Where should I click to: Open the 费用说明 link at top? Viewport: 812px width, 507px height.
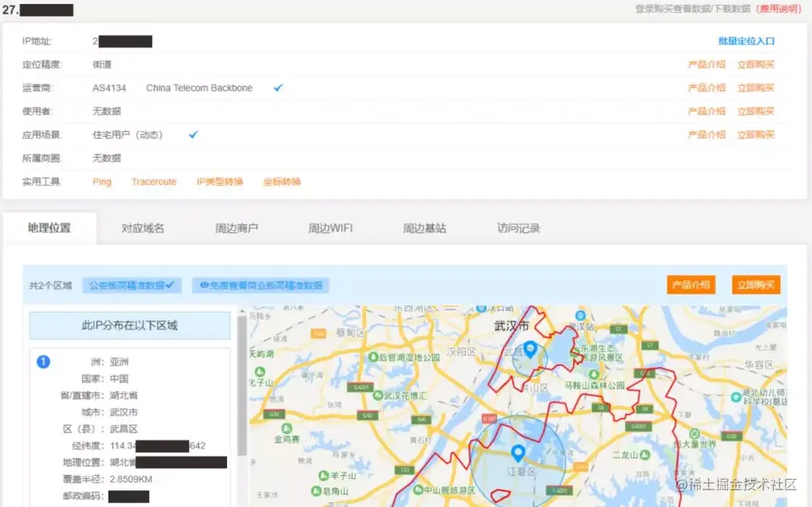tap(779, 9)
